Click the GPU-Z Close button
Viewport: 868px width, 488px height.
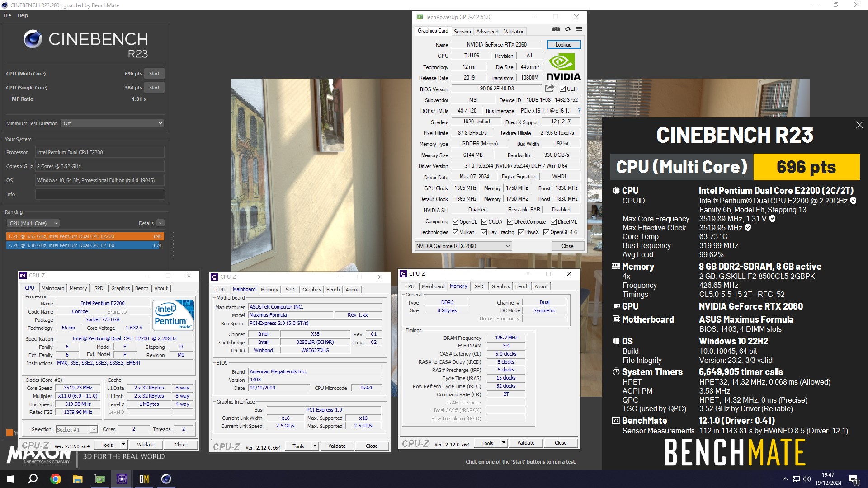[x=567, y=246]
